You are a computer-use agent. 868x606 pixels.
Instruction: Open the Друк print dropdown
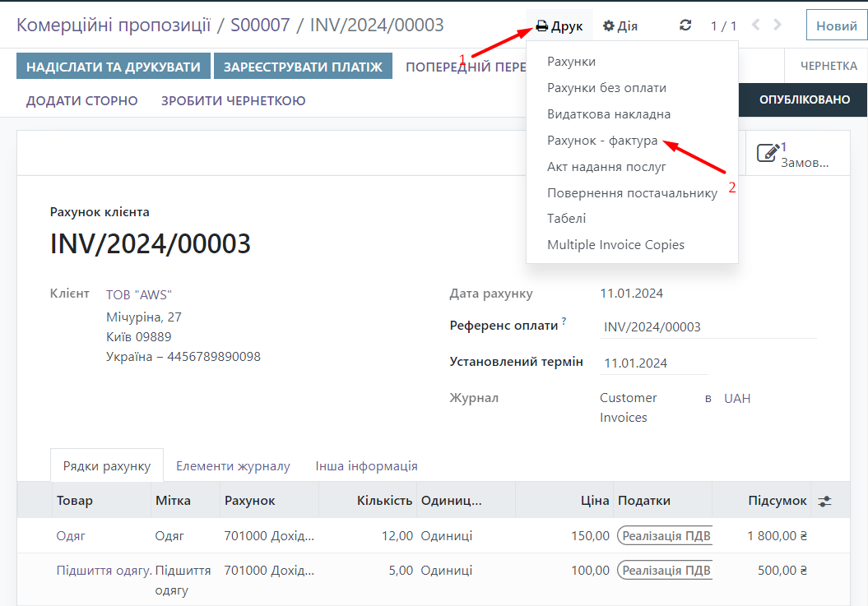(559, 26)
